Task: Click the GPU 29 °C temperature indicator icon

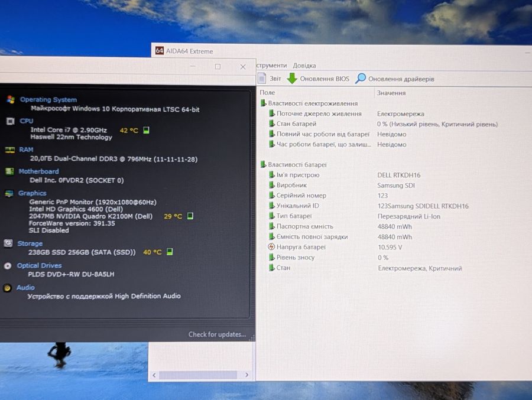Action: [190, 216]
